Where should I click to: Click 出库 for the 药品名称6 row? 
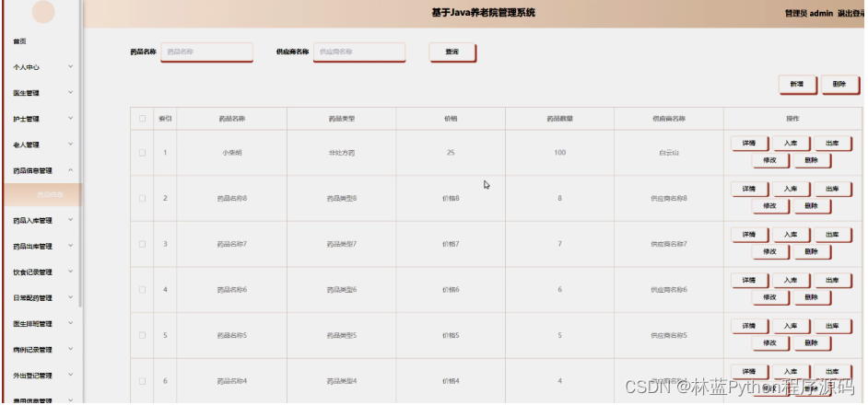(x=833, y=280)
